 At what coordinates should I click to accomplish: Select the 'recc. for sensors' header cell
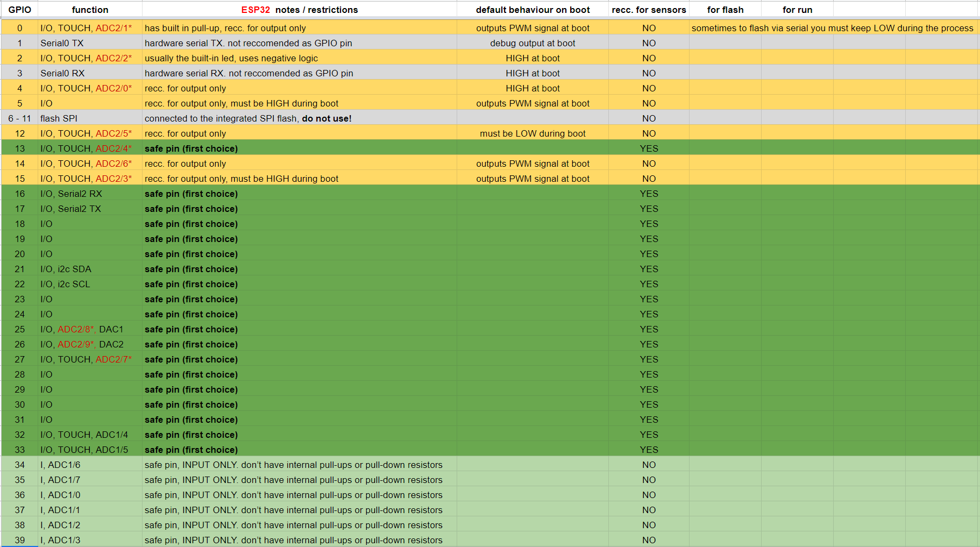coord(649,10)
